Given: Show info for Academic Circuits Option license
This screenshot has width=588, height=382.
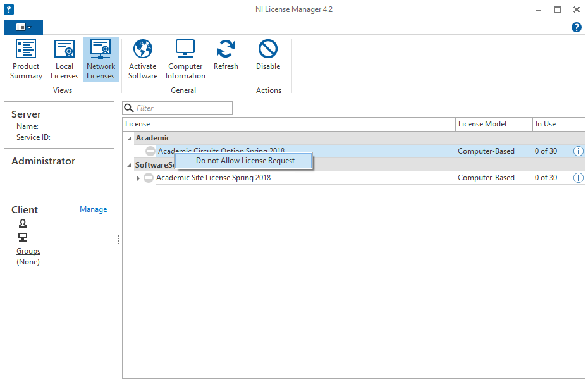Looking at the screenshot, I should click(579, 151).
